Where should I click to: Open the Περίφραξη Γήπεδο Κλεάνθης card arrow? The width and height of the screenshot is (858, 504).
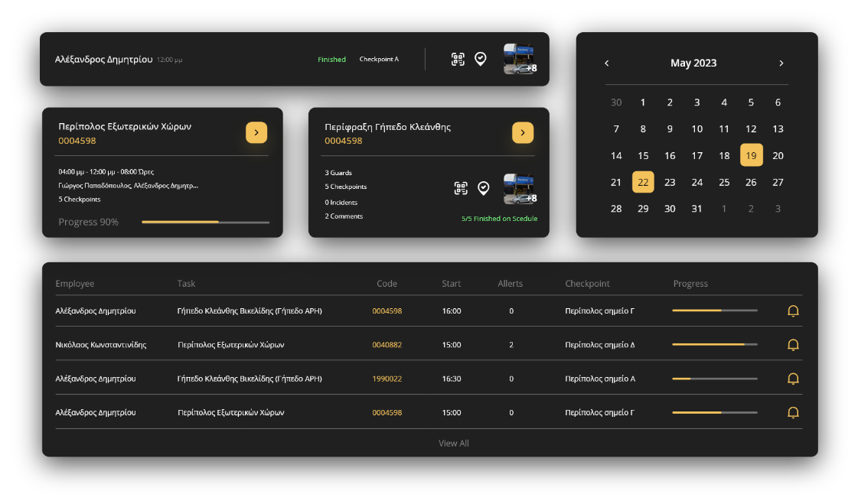tap(523, 133)
